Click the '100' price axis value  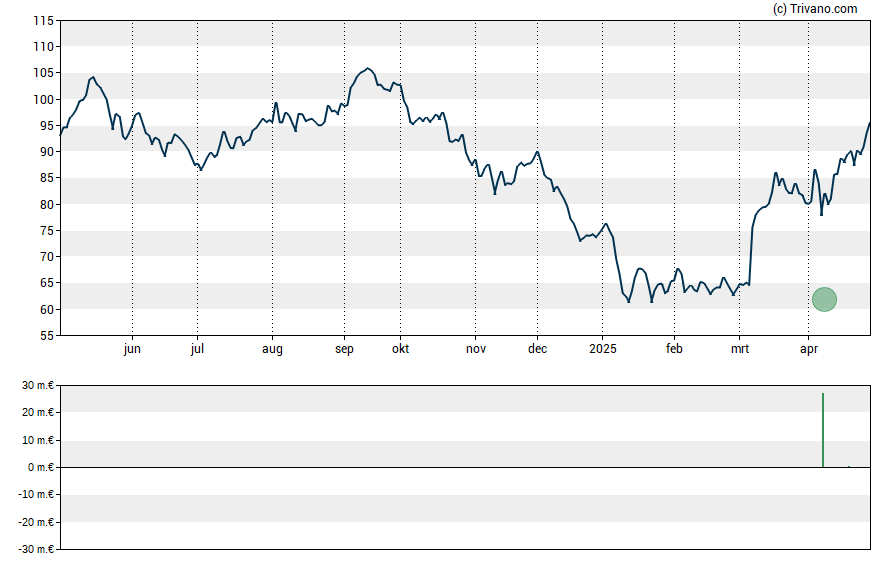[44, 100]
